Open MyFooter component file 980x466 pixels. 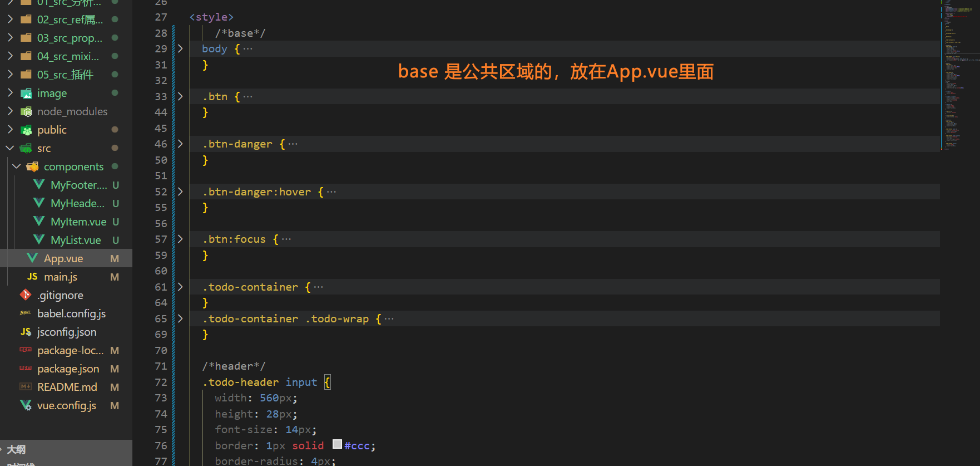(78, 185)
